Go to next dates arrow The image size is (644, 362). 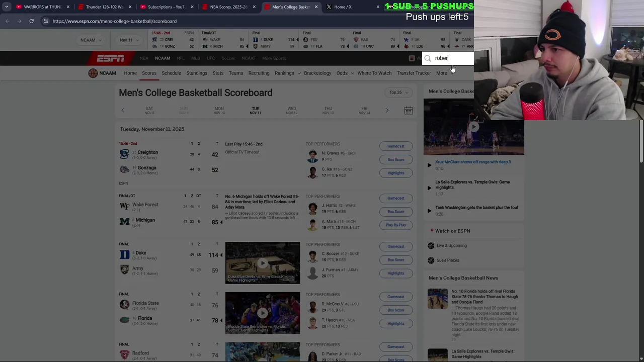click(387, 110)
